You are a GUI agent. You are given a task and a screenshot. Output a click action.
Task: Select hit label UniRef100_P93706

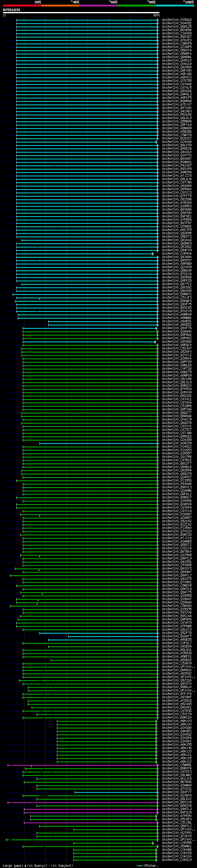click(x=177, y=613)
